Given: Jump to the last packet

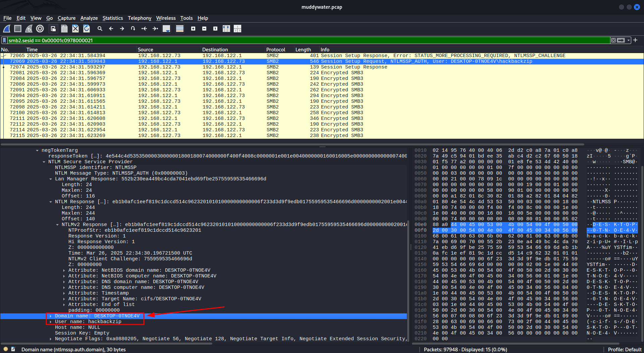Looking at the screenshot, I should [x=155, y=29].
